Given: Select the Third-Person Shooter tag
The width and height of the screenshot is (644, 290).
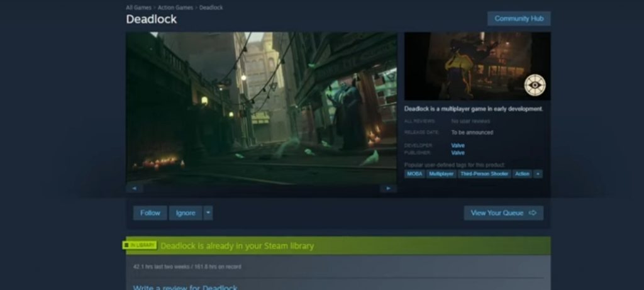Looking at the screenshot, I should tap(484, 174).
